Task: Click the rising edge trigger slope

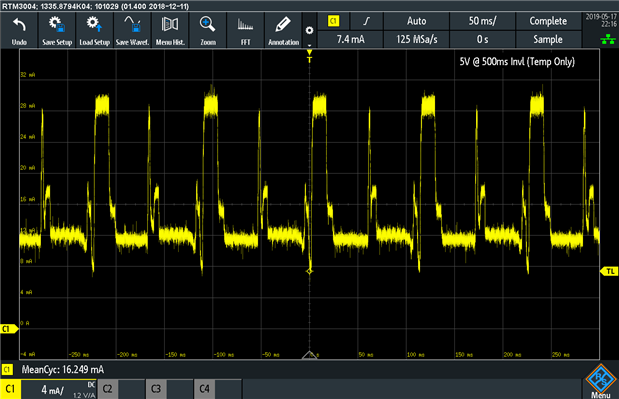Action: point(367,21)
